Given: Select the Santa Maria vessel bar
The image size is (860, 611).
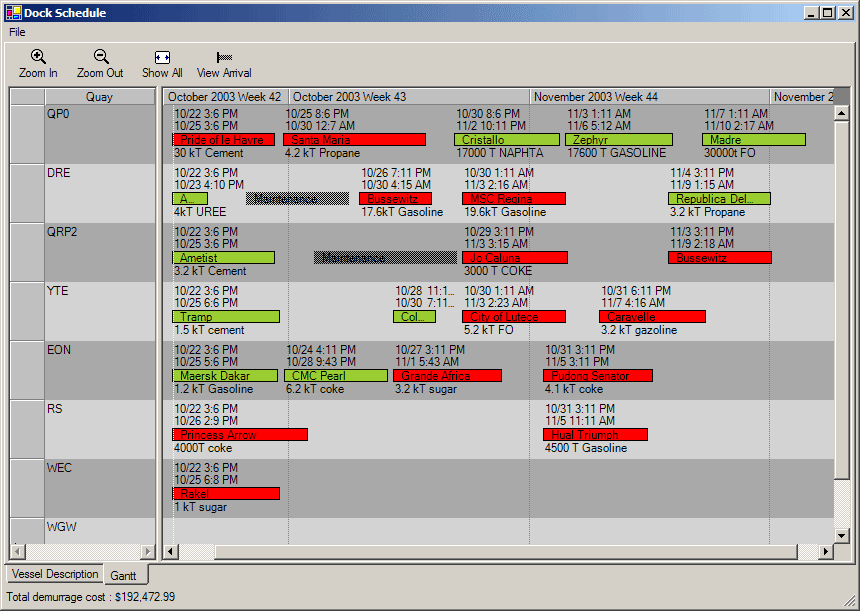Looking at the screenshot, I should pyautogui.click(x=354, y=140).
